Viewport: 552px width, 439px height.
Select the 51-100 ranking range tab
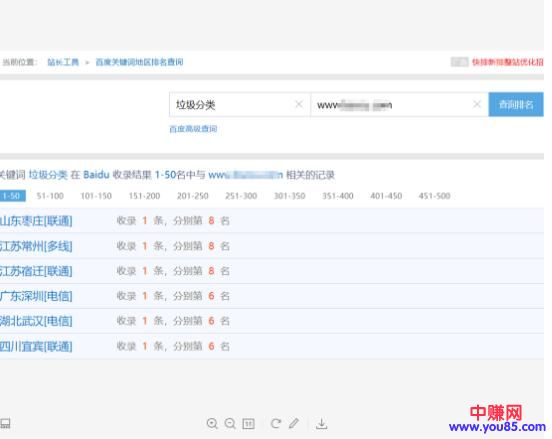click(50, 196)
